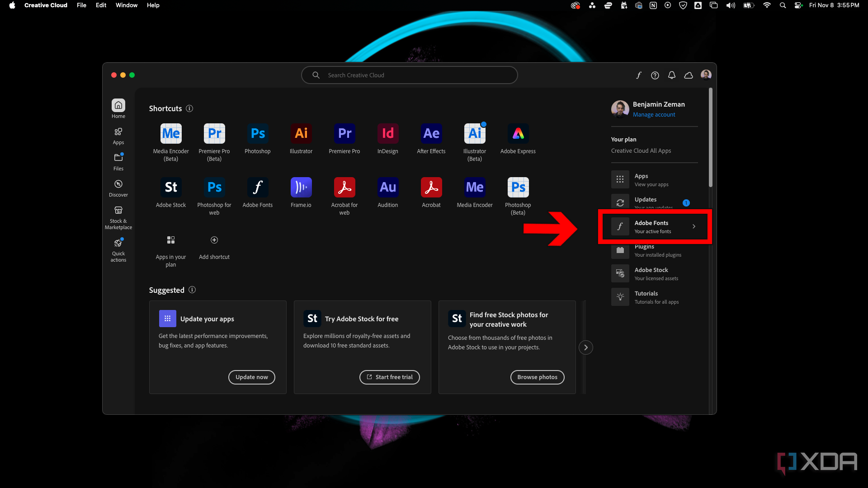Expand Apps view your apps section
868x488 pixels.
654,179
